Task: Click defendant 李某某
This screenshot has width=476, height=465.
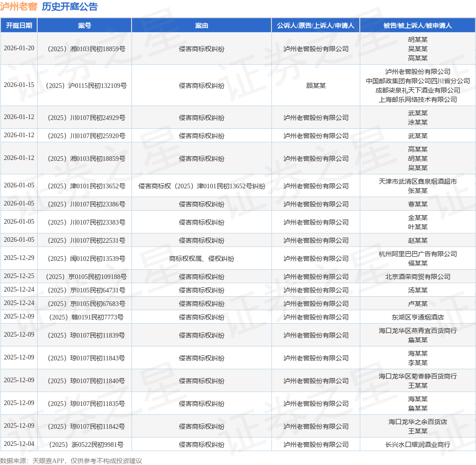Action: 418,363
